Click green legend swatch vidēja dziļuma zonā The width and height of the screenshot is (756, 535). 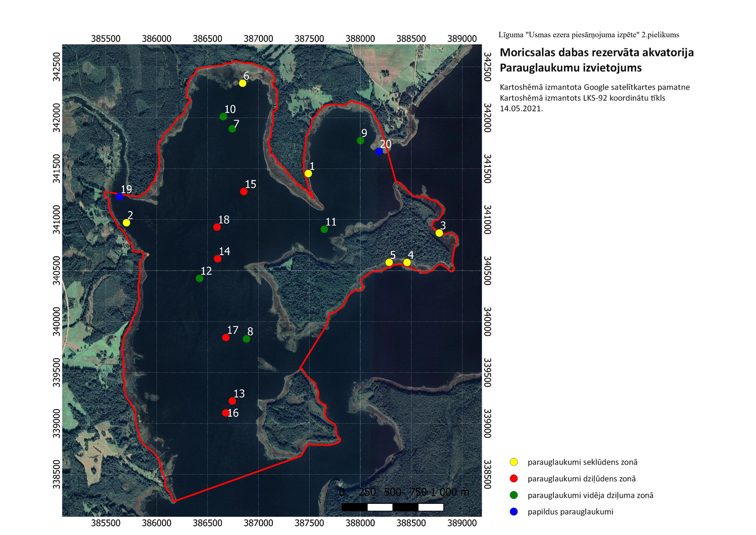click(x=514, y=495)
